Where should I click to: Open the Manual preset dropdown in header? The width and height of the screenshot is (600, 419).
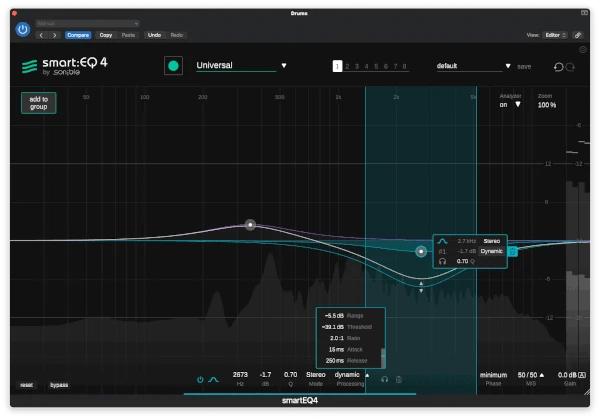[x=87, y=23]
